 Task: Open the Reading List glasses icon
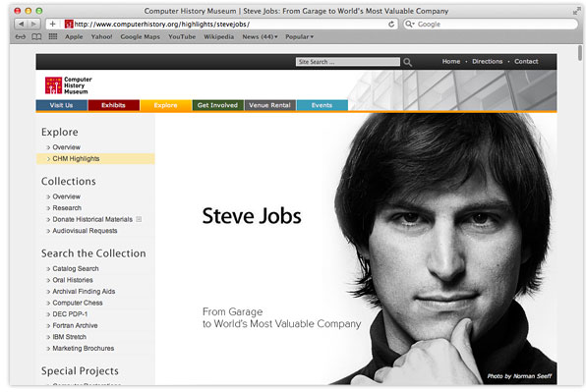click(x=21, y=36)
